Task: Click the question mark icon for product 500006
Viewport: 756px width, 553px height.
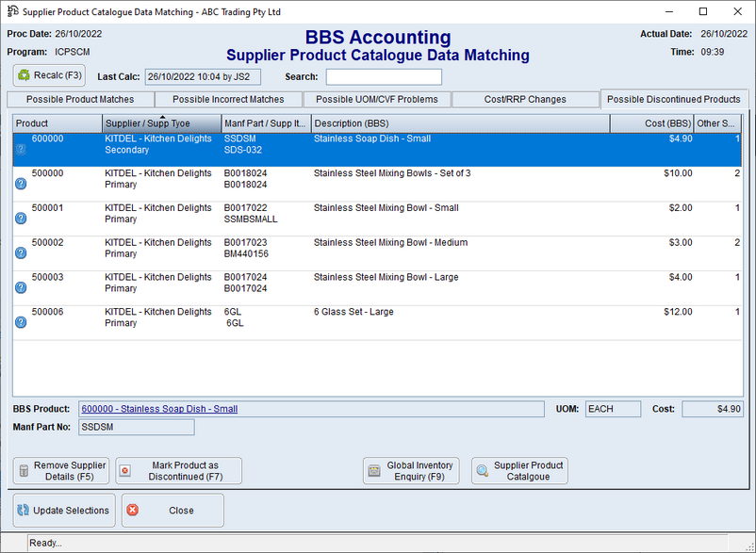Action: click(x=21, y=322)
